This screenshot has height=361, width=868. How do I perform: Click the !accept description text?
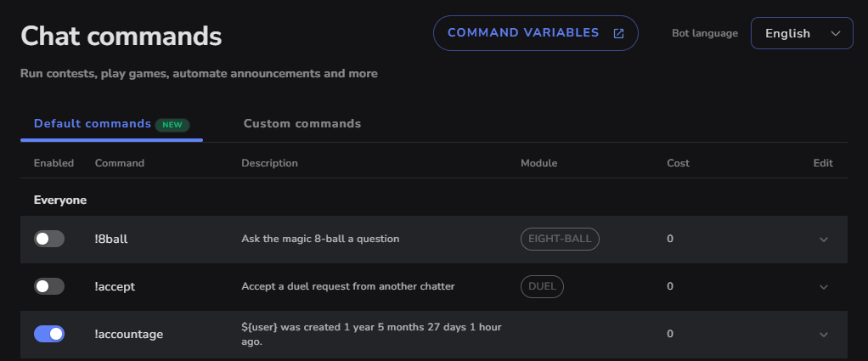tap(348, 286)
